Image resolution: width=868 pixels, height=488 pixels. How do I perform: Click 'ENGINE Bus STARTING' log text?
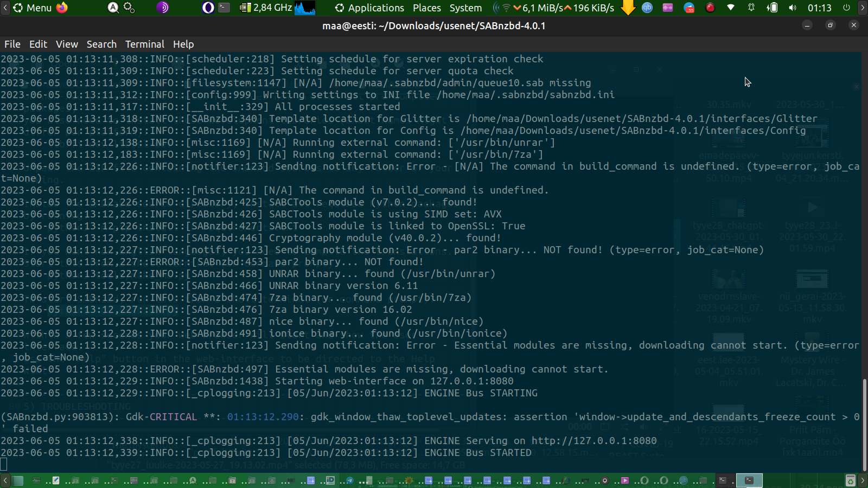[481, 393]
